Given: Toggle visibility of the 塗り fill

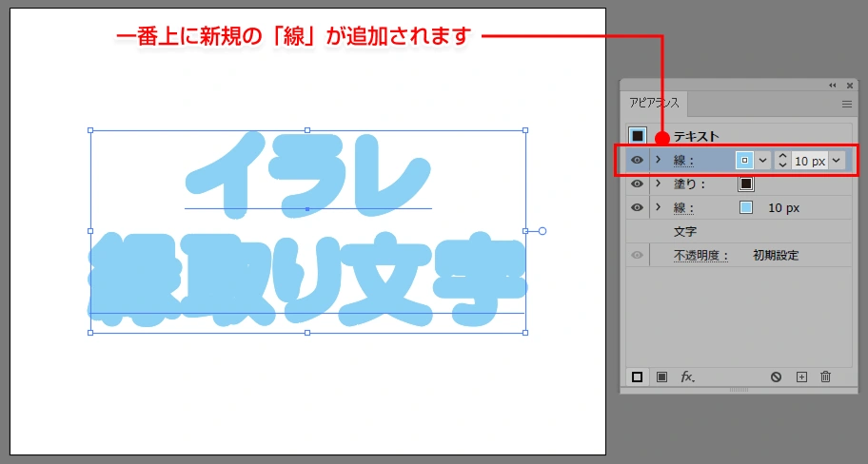Looking at the screenshot, I should [x=637, y=184].
